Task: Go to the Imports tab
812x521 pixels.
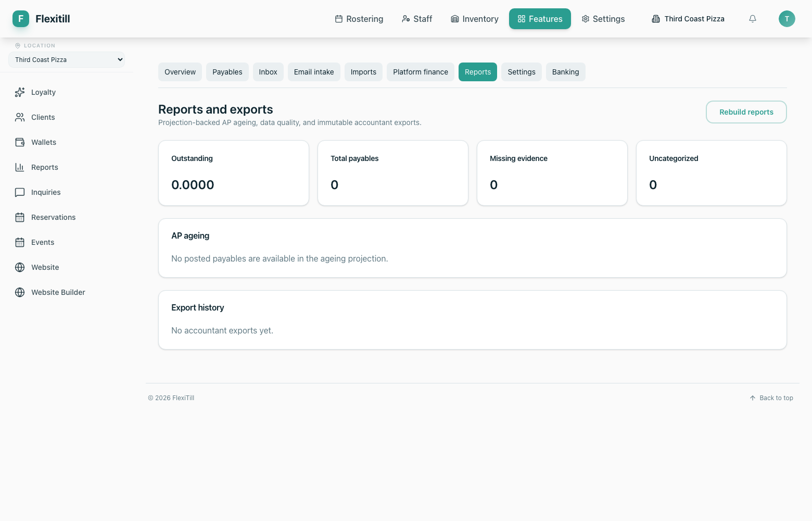Action: coord(363,72)
